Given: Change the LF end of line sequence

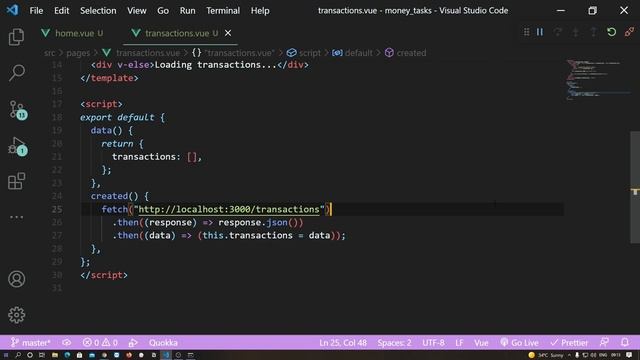Looking at the screenshot, I should [x=459, y=342].
